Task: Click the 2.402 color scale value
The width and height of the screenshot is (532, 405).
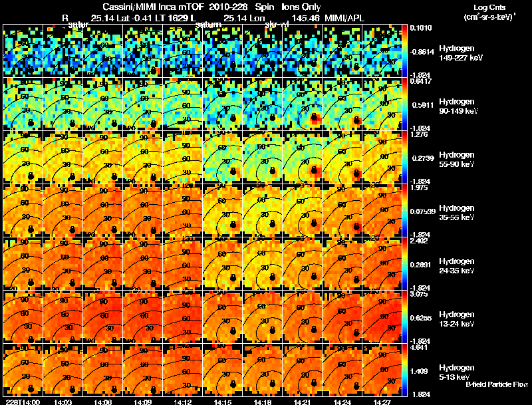Action: [x=419, y=241]
